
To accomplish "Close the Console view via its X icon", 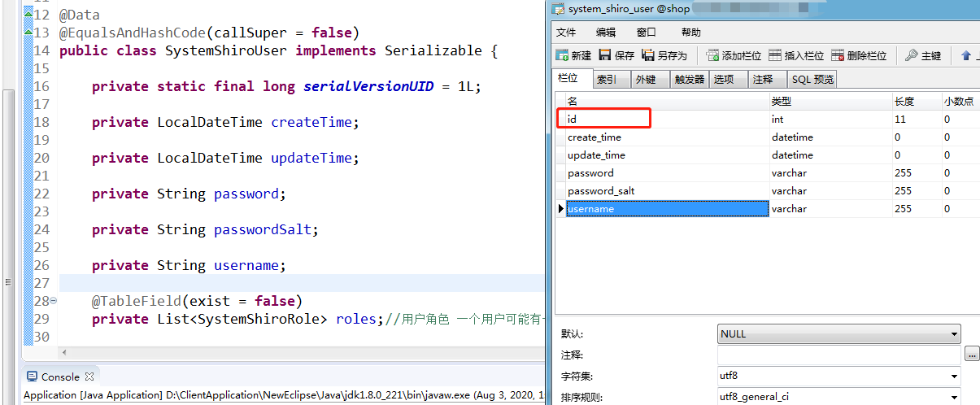I will pyautogui.click(x=90, y=377).
